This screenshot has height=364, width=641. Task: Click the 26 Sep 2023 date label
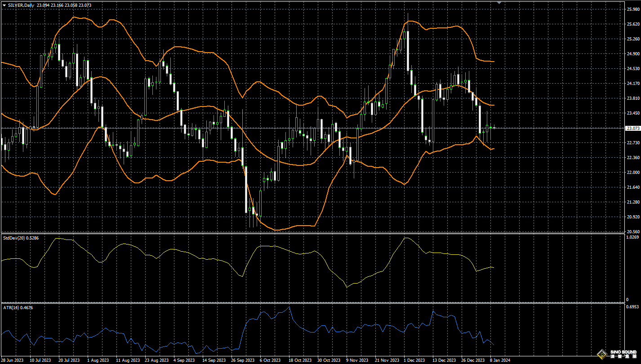click(x=242, y=360)
